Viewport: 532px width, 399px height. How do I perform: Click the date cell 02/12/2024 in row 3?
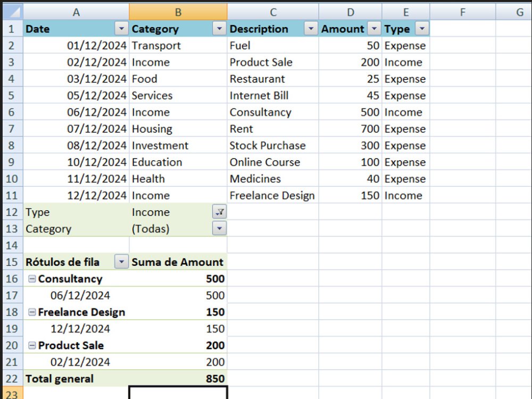[76, 62]
